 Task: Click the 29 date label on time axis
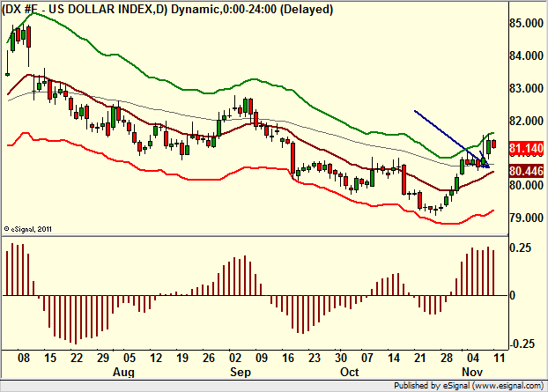(103, 359)
